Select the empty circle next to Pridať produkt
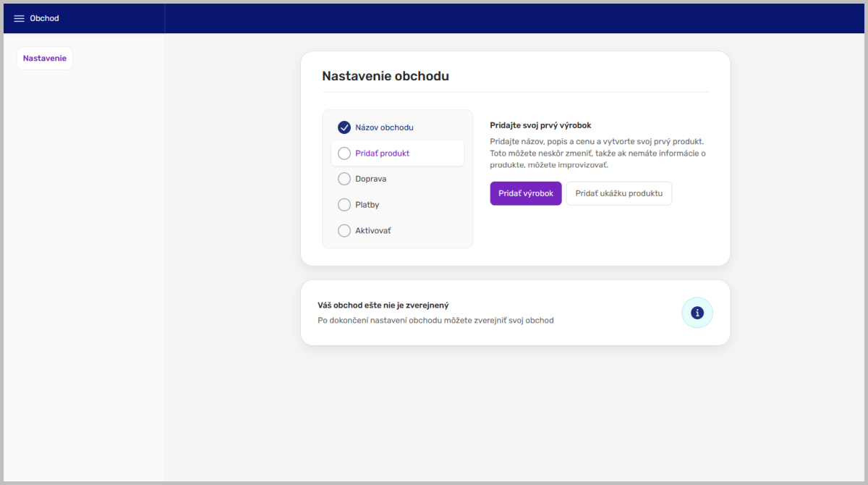Viewport: 868px width, 485px height. [x=344, y=153]
